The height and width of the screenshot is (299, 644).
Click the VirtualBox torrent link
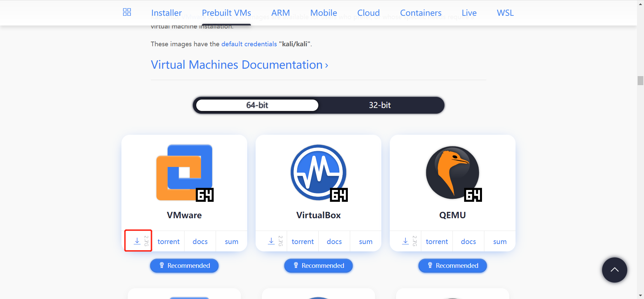[x=303, y=241]
